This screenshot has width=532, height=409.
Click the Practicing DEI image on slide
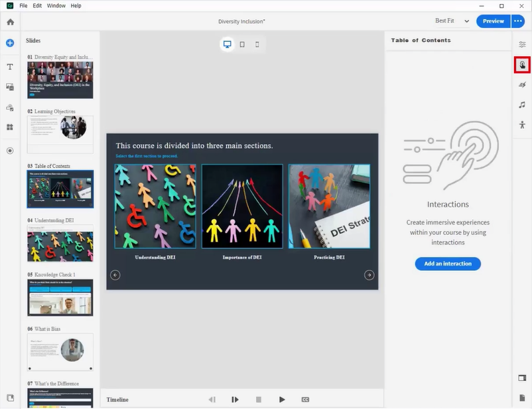click(329, 206)
